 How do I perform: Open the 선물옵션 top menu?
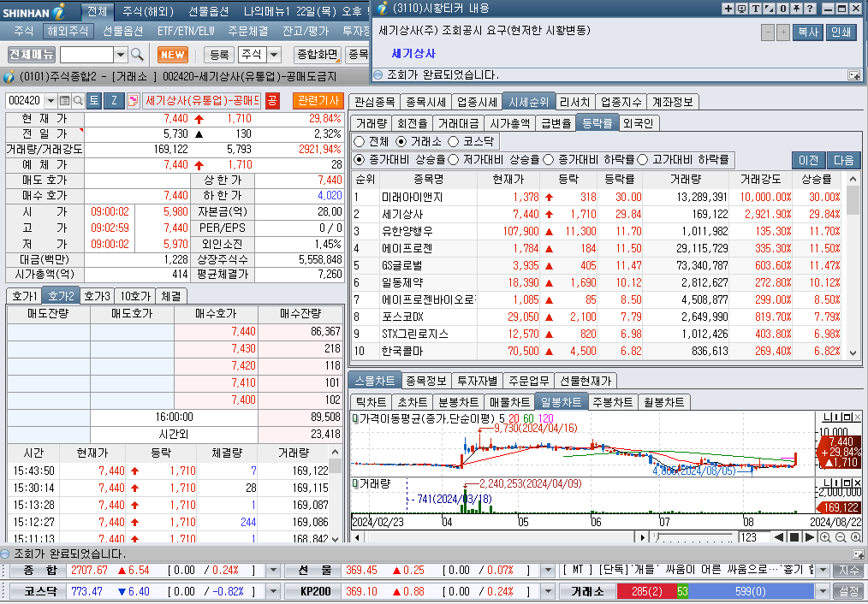tap(209, 11)
